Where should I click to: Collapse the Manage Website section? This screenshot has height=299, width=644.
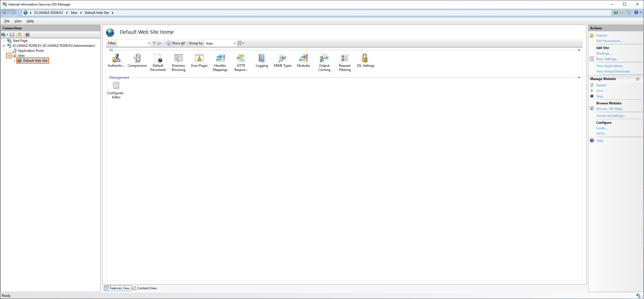click(638, 79)
